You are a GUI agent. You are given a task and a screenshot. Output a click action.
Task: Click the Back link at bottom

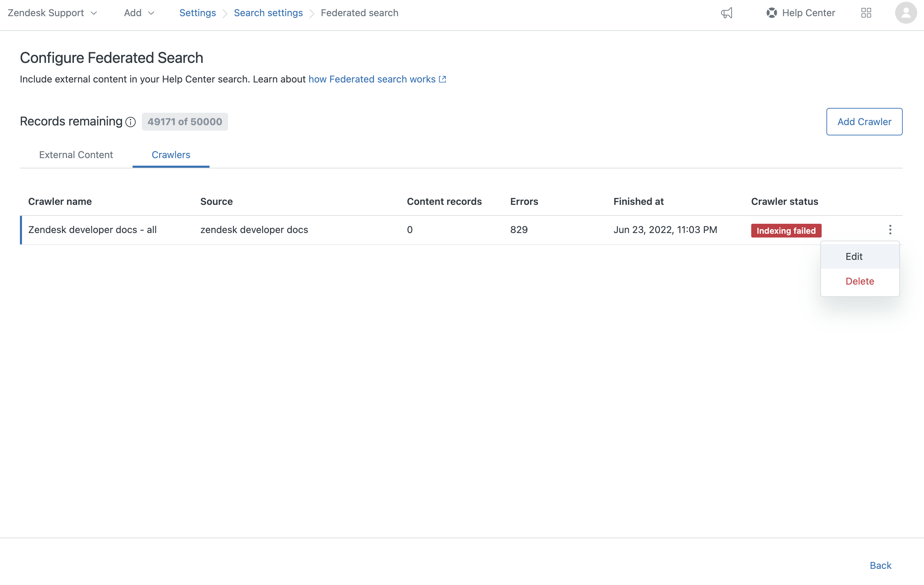tap(880, 565)
